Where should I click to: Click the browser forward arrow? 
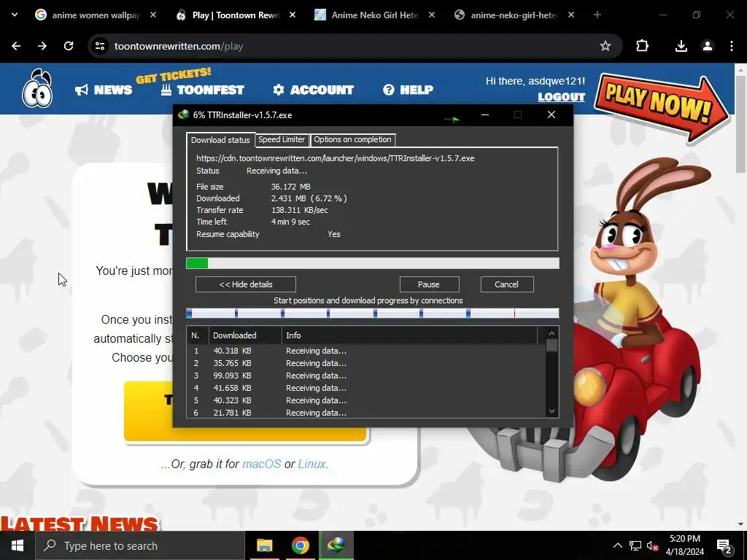[42, 46]
